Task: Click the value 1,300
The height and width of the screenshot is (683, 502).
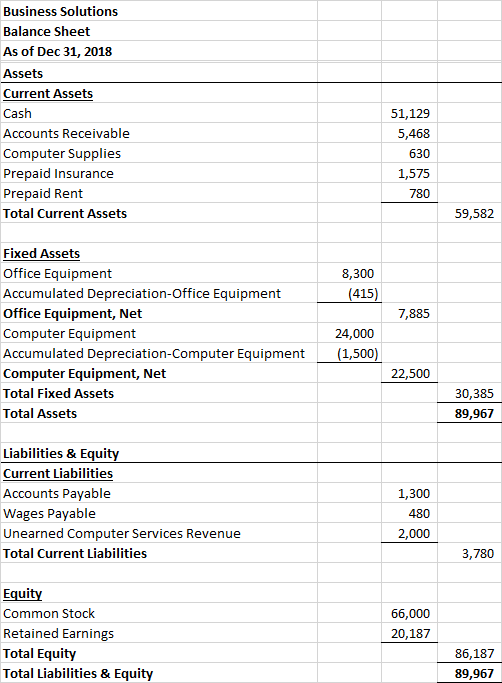Action: (414, 494)
